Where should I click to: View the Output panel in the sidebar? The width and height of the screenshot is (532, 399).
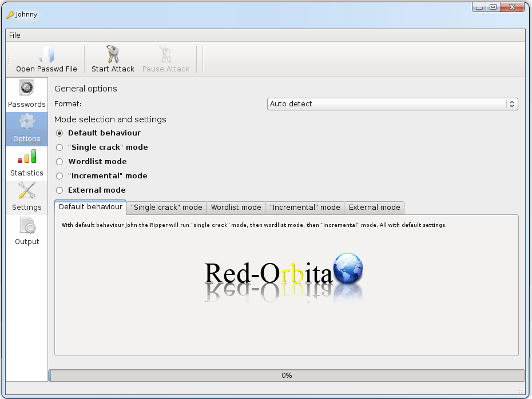coord(27,232)
